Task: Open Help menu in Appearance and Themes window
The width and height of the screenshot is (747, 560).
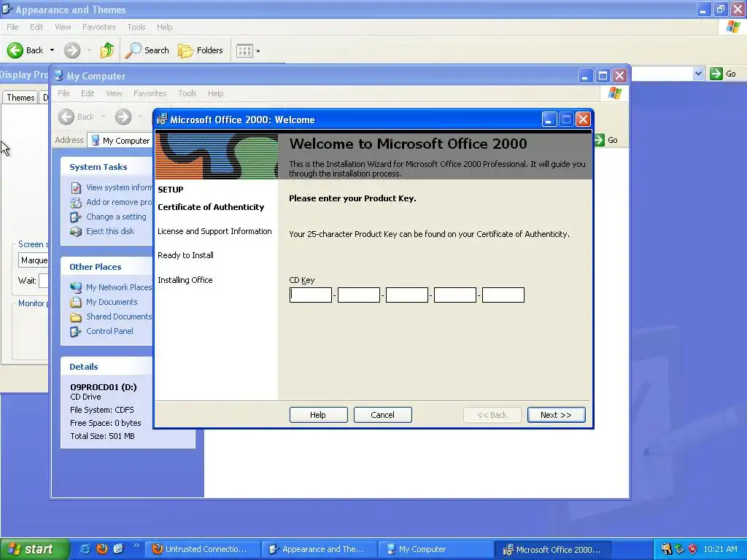Action: pos(165,27)
